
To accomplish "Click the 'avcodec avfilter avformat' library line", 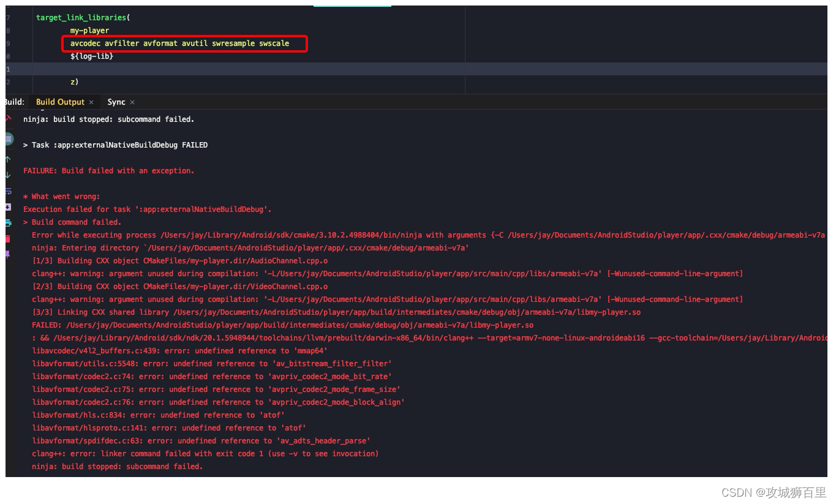I will (x=179, y=43).
